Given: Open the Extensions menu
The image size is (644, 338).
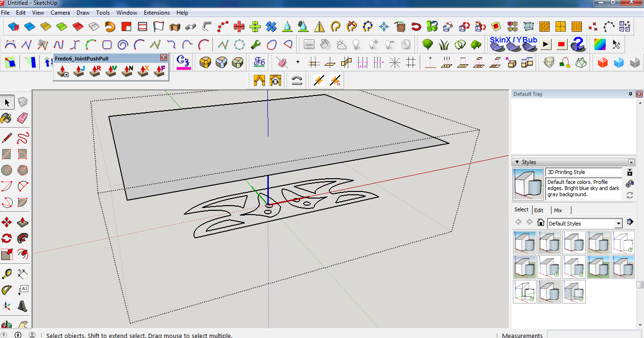Looking at the screenshot, I should click(157, 13).
